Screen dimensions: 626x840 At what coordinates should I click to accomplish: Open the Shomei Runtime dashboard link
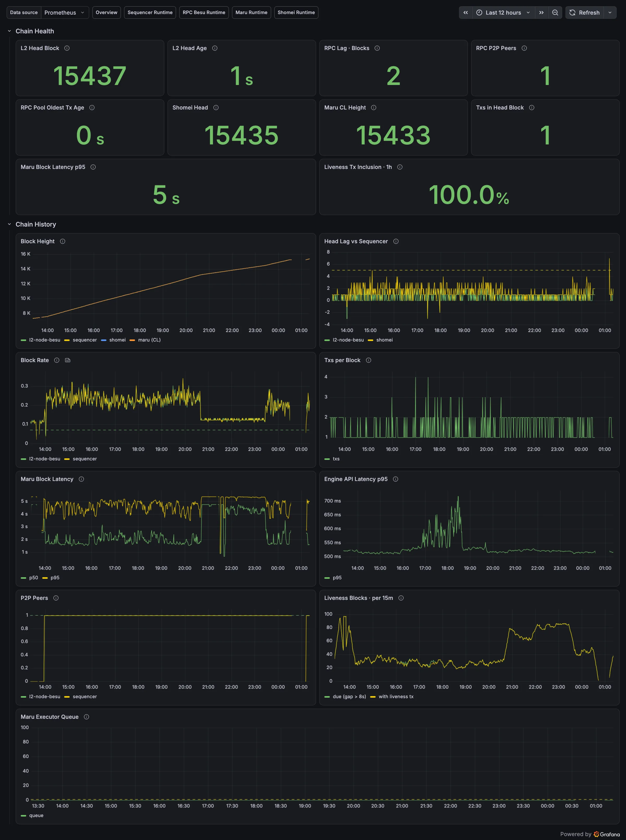tap(296, 13)
